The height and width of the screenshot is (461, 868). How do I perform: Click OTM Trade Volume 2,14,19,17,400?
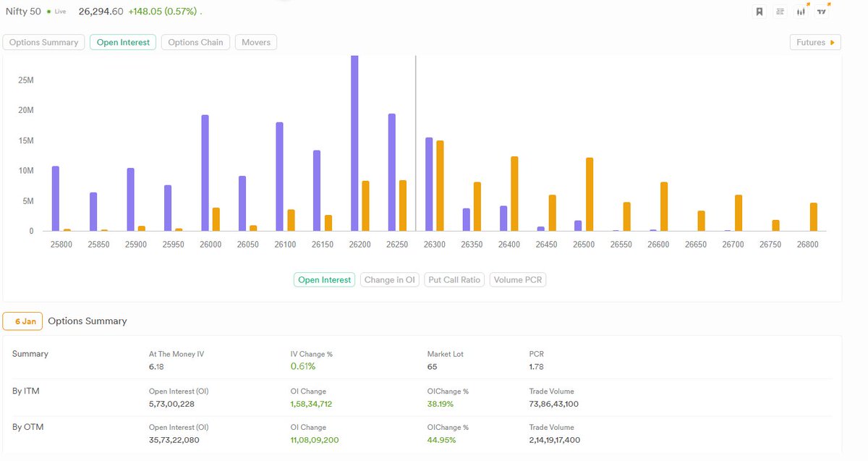click(555, 440)
